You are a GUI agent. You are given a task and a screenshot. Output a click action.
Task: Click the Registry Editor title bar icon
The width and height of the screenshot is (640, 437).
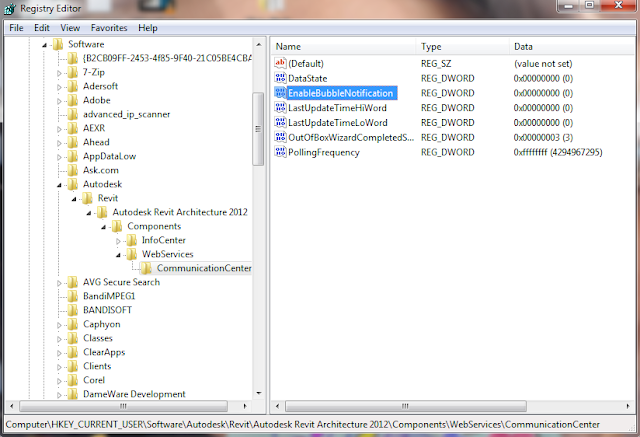pyautogui.click(x=10, y=9)
